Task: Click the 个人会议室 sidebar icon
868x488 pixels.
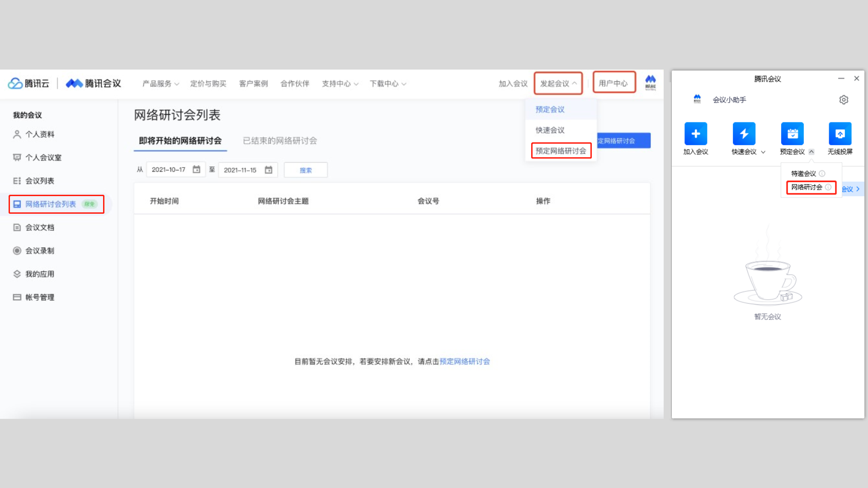Action: tap(17, 157)
